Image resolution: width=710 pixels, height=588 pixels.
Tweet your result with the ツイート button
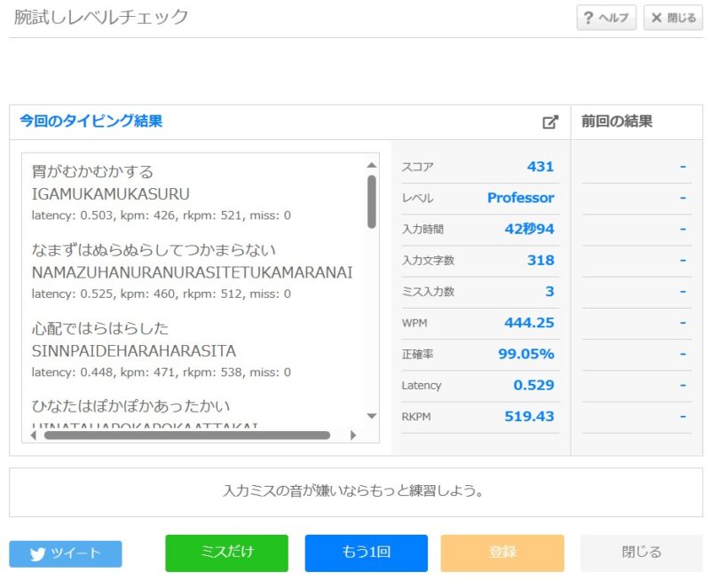point(67,553)
